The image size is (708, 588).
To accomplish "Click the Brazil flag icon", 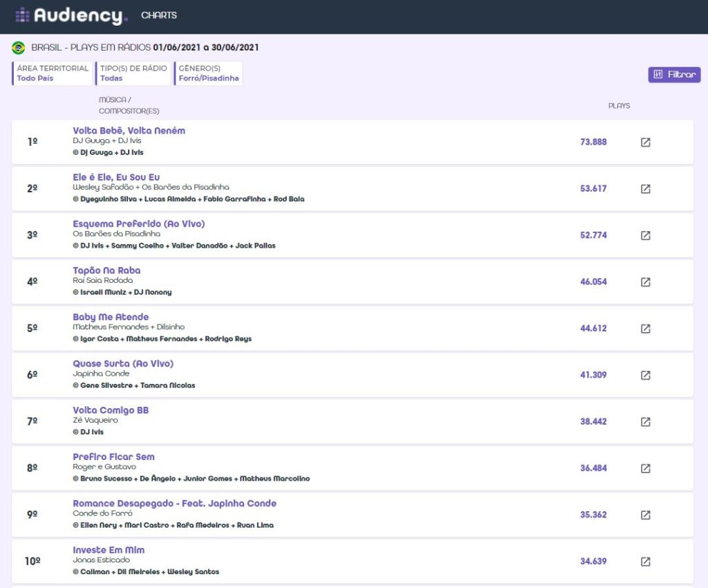I will tap(19, 48).
